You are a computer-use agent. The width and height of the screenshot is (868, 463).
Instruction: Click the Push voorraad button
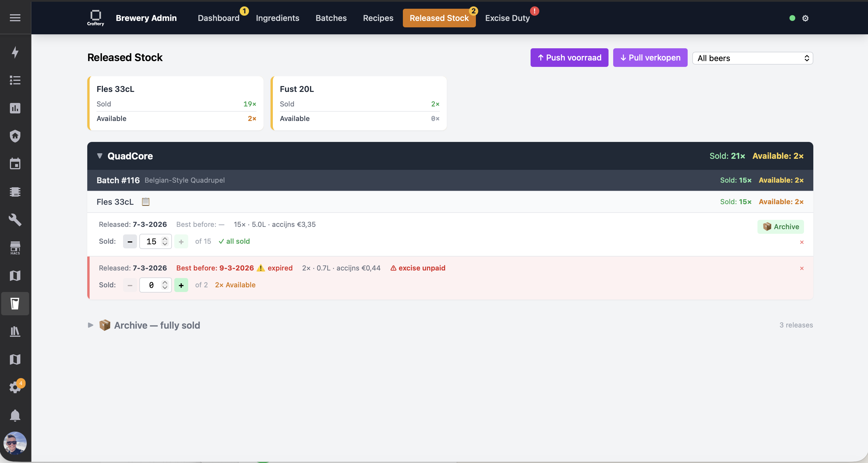point(569,58)
